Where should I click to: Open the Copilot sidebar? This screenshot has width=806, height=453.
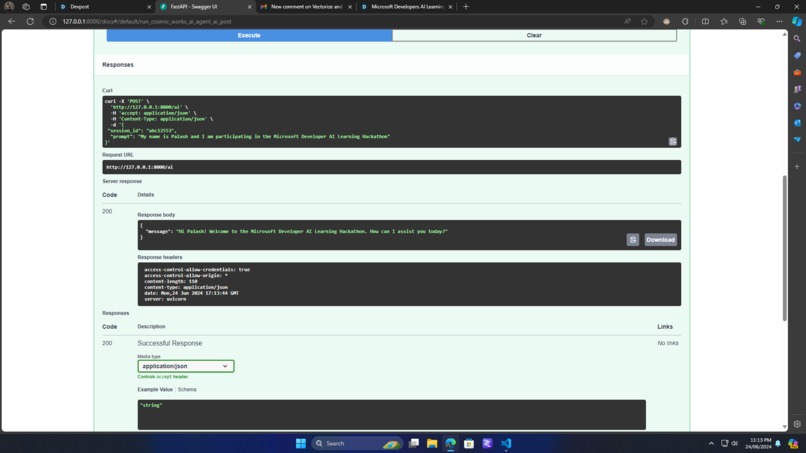click(x=797, y=22)
